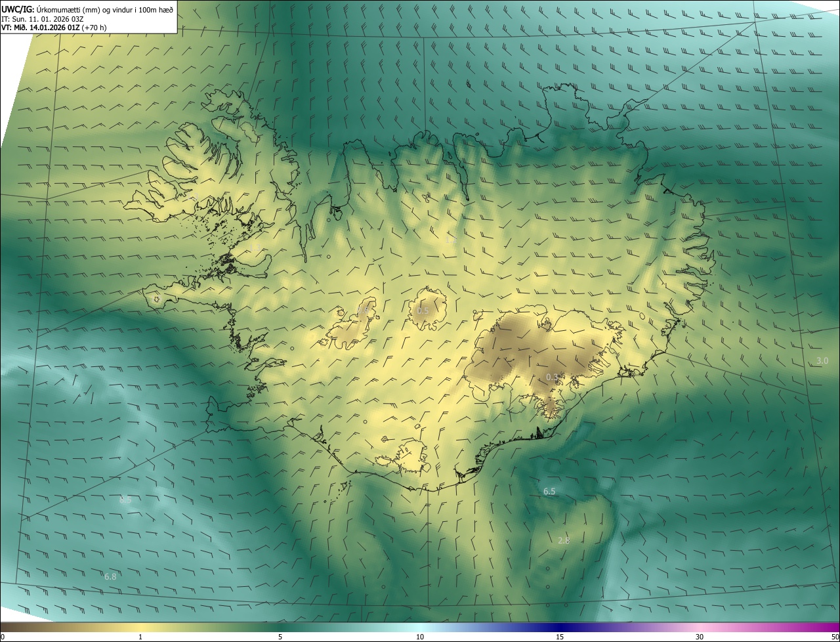This screenshot has width=840, height=642.
Task: Select the "5" tick on the color scale
Action: pos(280,637)
